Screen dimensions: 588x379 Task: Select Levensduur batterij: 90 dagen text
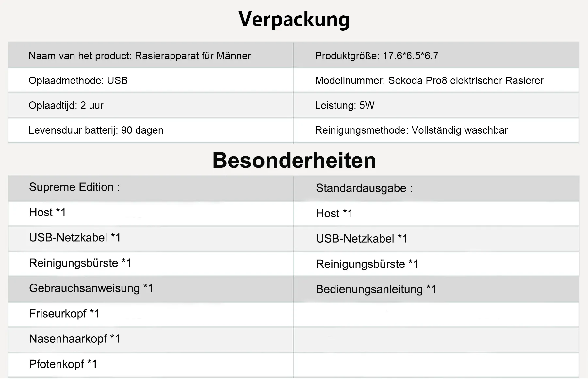point(96,130)
